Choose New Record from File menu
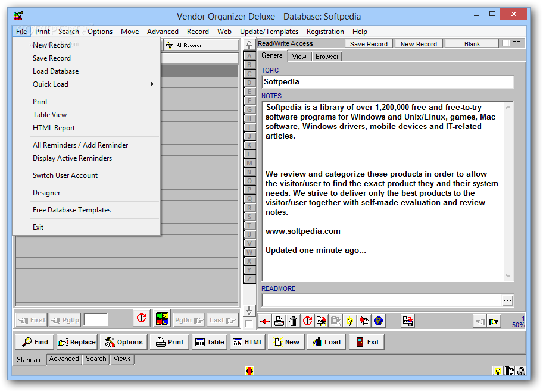 click(x=95, y=45)
